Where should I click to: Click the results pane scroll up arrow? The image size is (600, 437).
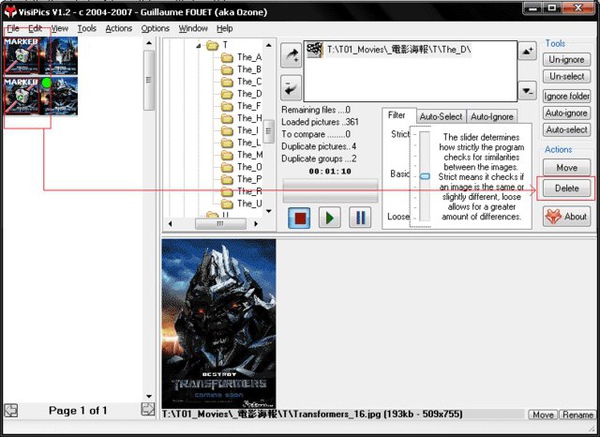(x=149, y=43)
